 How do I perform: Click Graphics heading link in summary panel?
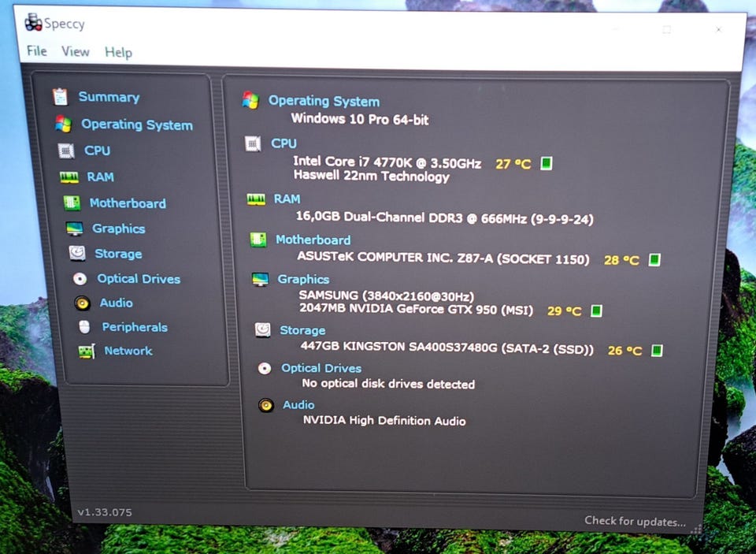(303, 280)
